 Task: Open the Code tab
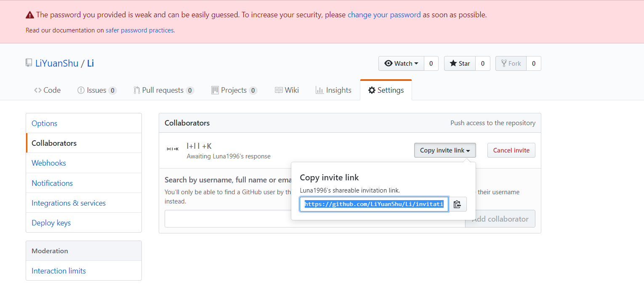(48, 90)
